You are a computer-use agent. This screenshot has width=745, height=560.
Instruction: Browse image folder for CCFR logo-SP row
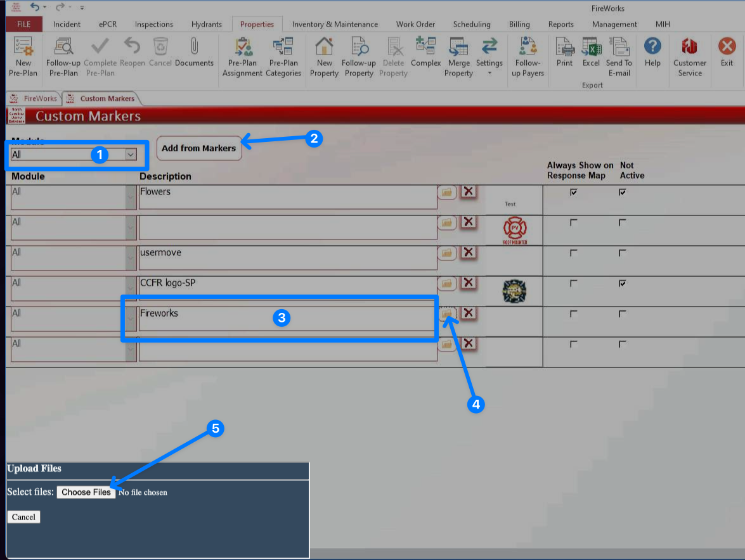[446, 283]
